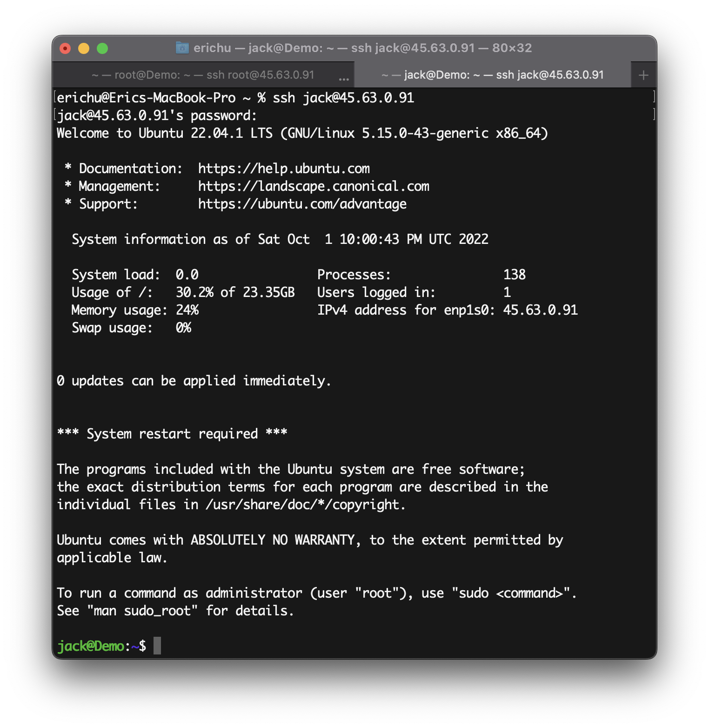The height and width of the screenshot is (728, 709).
Task: Click the 'sudo <command>' text
Action: click(511, 593)
